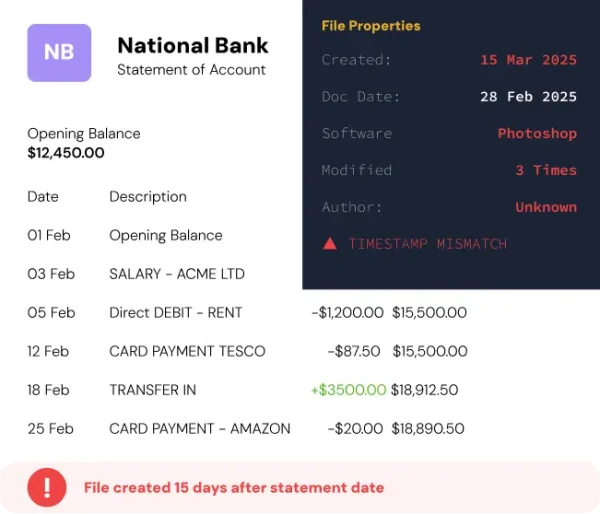Screen dimensions: 600x514
Task: Click the Modified 3 Times value
Action: pos(546,170)
